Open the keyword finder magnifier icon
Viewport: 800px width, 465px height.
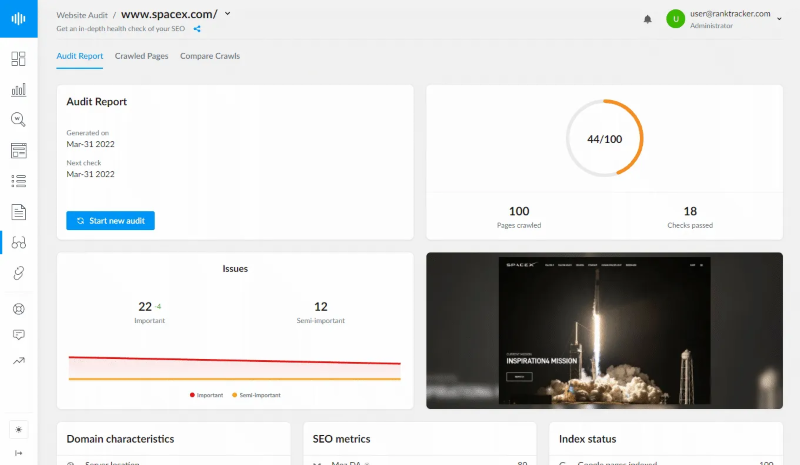[x=18, y=119]
